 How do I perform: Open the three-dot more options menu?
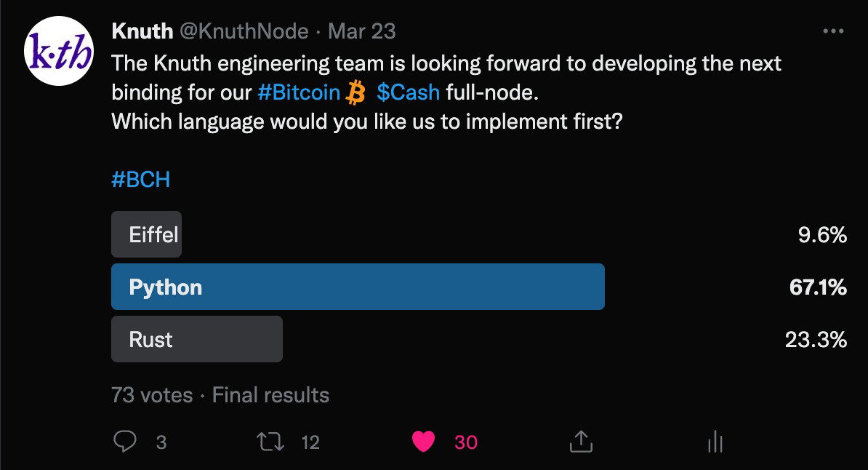coord(833,31)
